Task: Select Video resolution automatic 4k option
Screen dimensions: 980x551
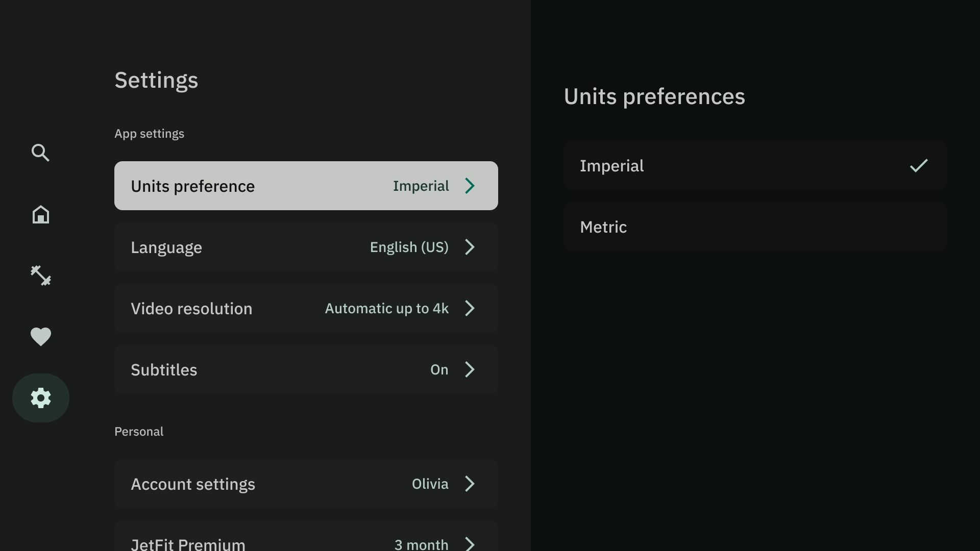Action: click(x=306, y=308)
